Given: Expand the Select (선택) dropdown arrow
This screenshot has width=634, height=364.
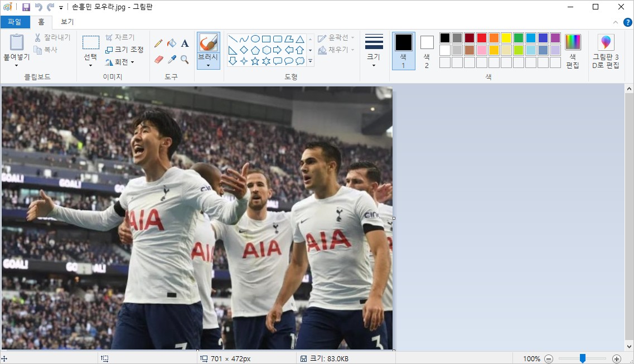Looking at the screenshot, I should [x=90, y=65].
